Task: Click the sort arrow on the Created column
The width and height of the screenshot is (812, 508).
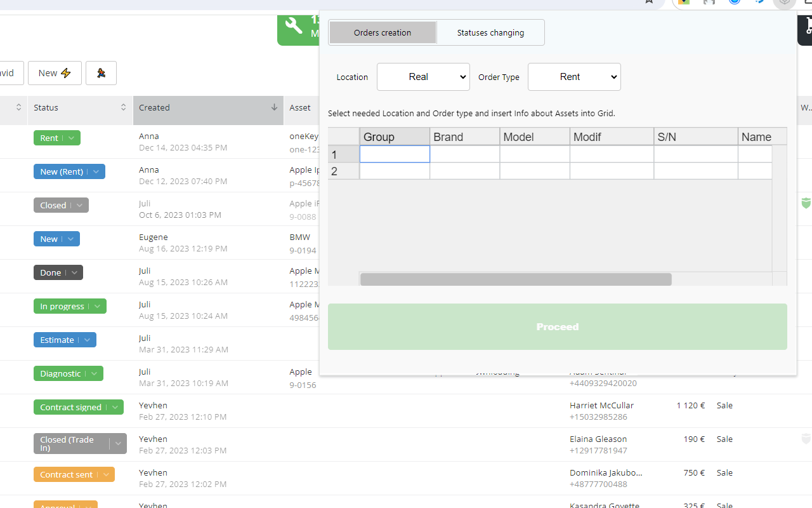Action: (273, 107)
